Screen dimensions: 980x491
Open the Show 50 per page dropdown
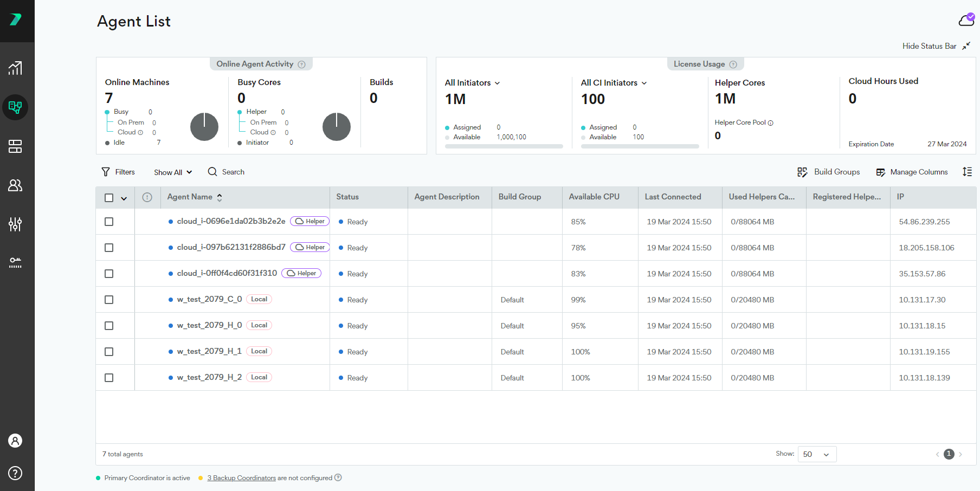pyautogui.click(x=817, y=454)
